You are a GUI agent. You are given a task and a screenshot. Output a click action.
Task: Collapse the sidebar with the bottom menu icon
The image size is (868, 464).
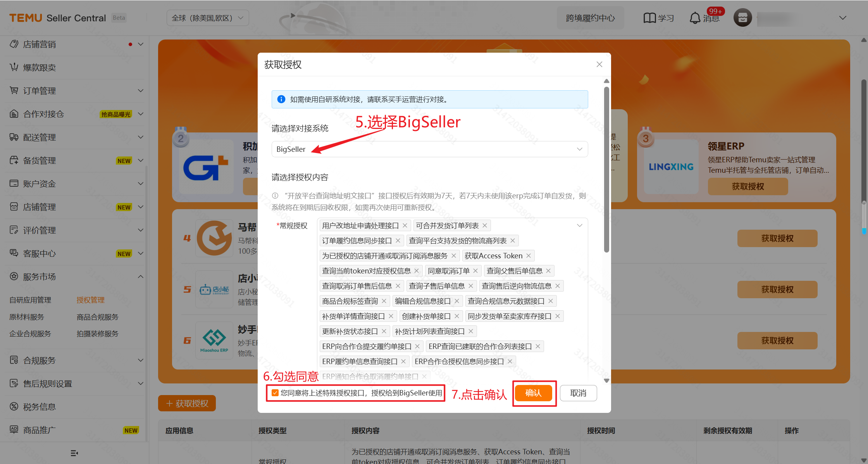pyautogui.click(x=74, y=453)
